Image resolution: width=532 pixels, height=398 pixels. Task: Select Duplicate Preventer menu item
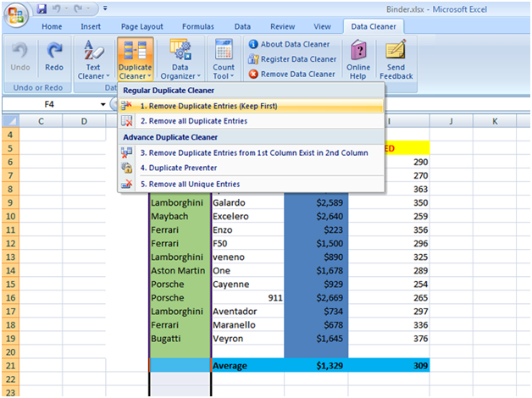tap(251, 168)
